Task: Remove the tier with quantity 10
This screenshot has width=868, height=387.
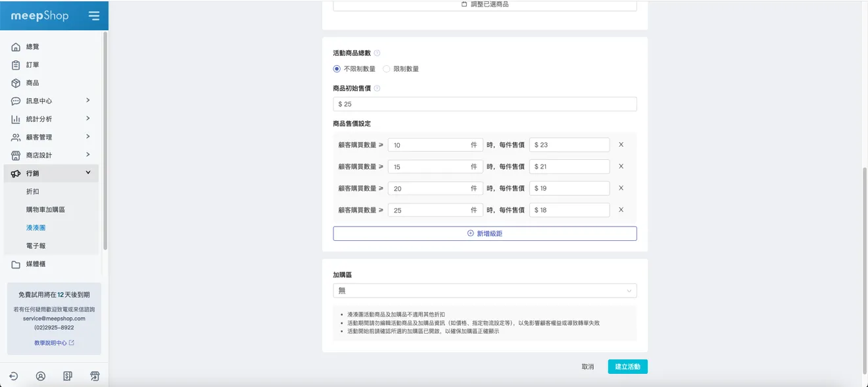Action: 621,145
